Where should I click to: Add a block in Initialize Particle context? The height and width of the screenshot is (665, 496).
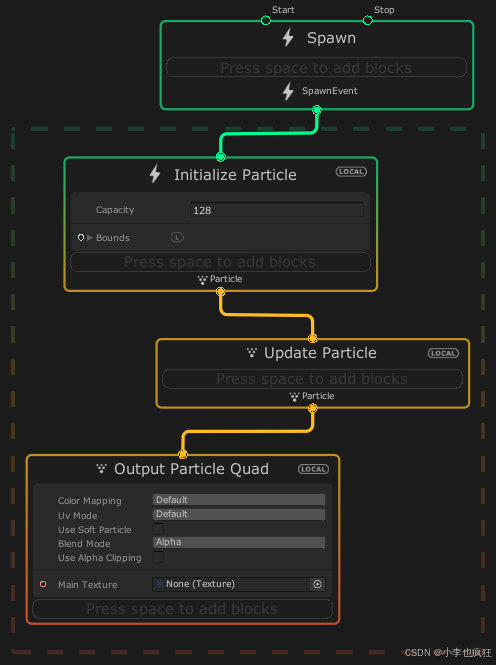tap(220, 262)
